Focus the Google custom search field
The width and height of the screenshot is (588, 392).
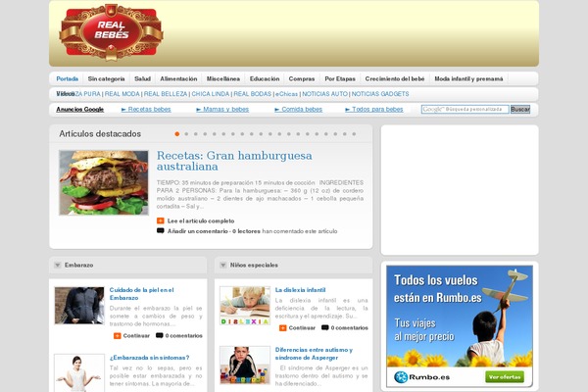pyautogui.click(x=465, y=109)
